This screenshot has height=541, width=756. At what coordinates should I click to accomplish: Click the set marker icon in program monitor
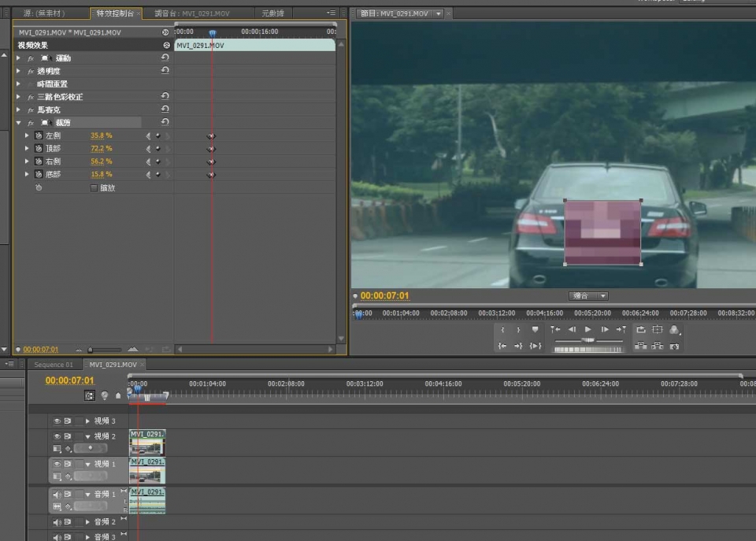pos(535,330)
